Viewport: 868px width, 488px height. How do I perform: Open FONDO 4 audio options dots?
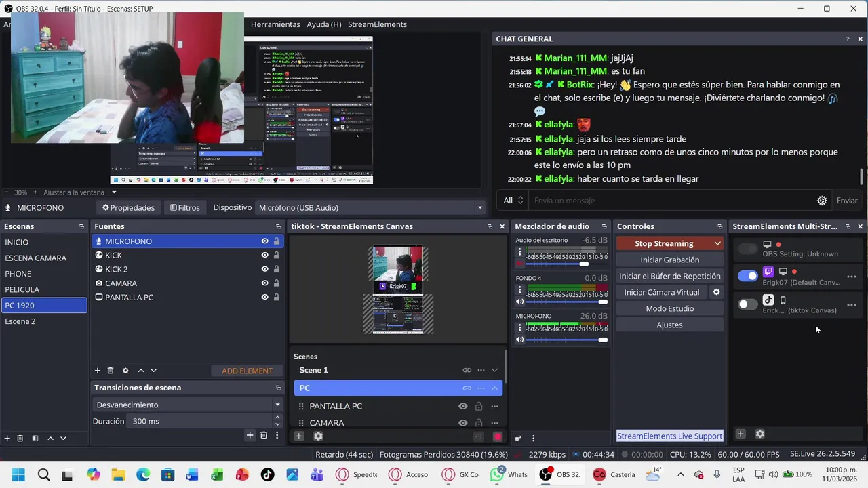[x=520, y=289]
